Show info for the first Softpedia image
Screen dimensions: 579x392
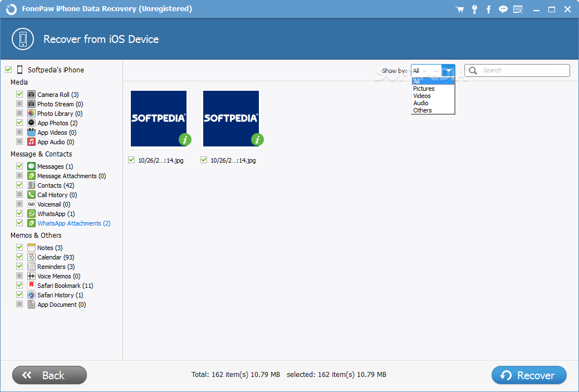[x=185, y=140]
